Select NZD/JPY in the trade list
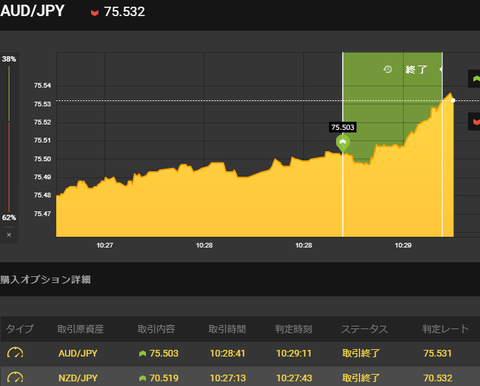 tap(78, 378)
